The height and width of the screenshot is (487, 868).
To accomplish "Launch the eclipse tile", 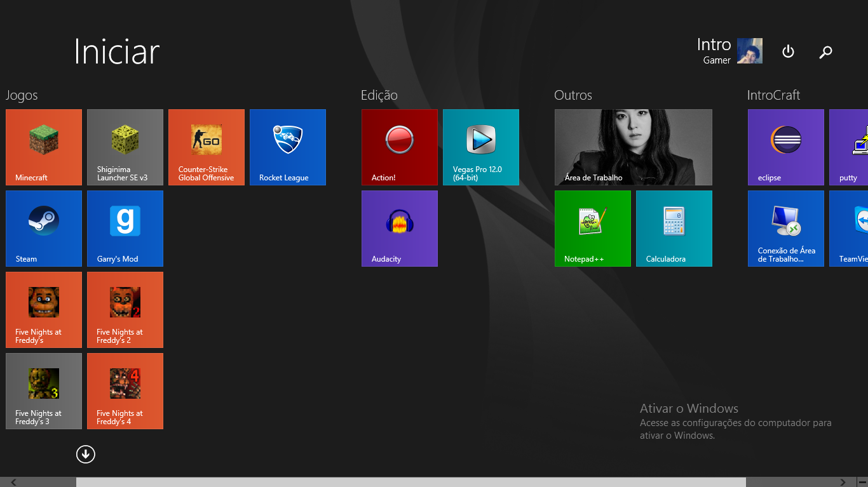I will (786, 147).
